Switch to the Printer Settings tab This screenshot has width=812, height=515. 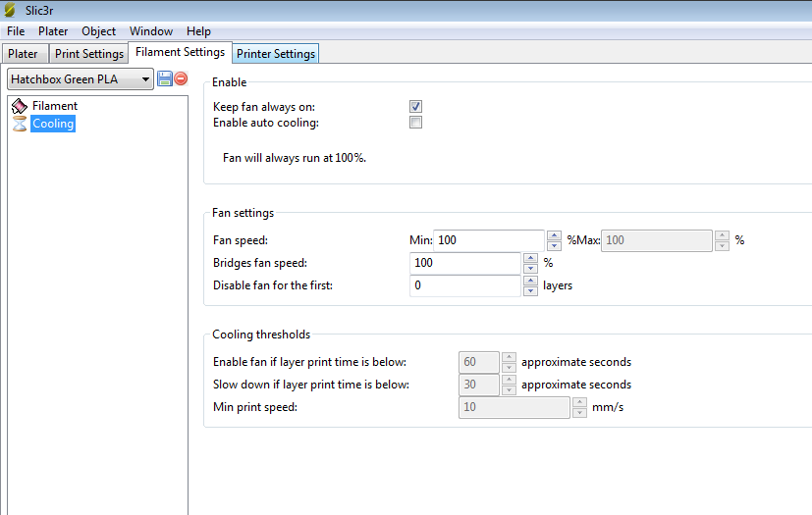276,53
